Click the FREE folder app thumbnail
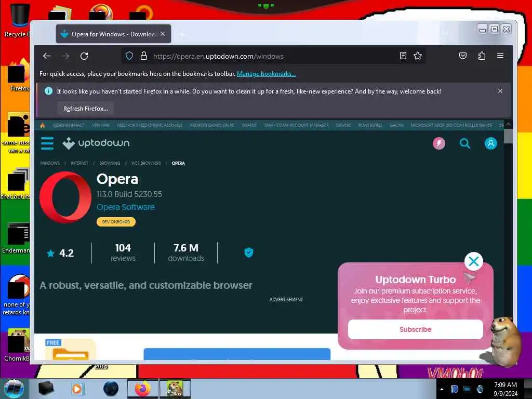The image size is (532, 399). (x=70, y=350)
